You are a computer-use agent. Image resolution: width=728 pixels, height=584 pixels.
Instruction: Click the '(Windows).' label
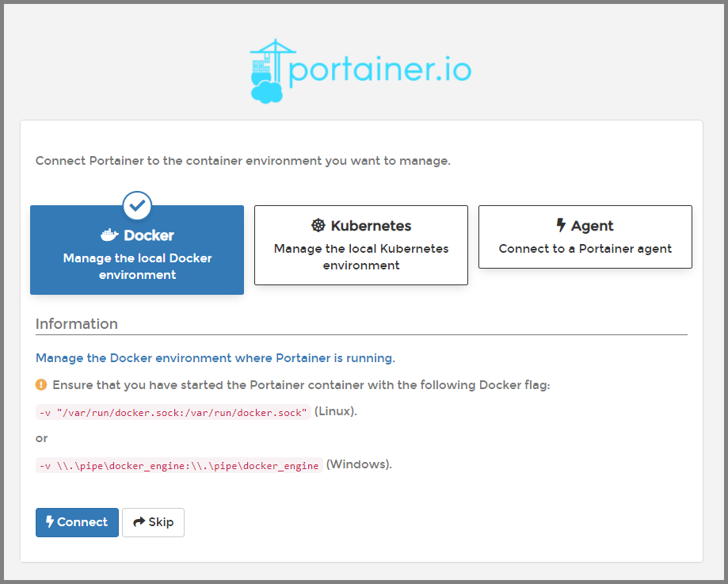tap(360, 464)
